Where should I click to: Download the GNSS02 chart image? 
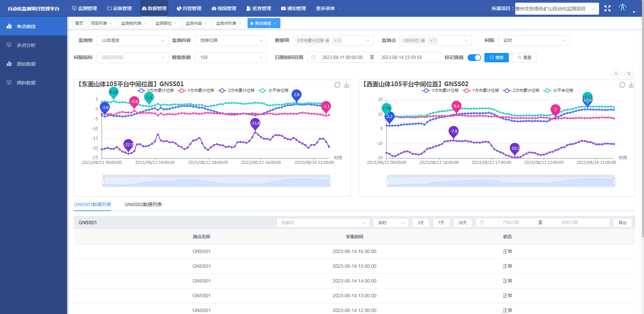click(x=631, y=85)
